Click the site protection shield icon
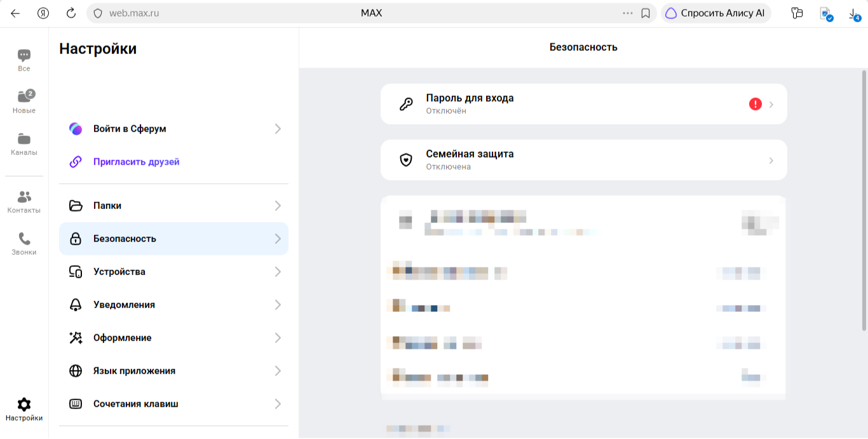This screenshot has height=439, width=868. click(x=98, y=13)
